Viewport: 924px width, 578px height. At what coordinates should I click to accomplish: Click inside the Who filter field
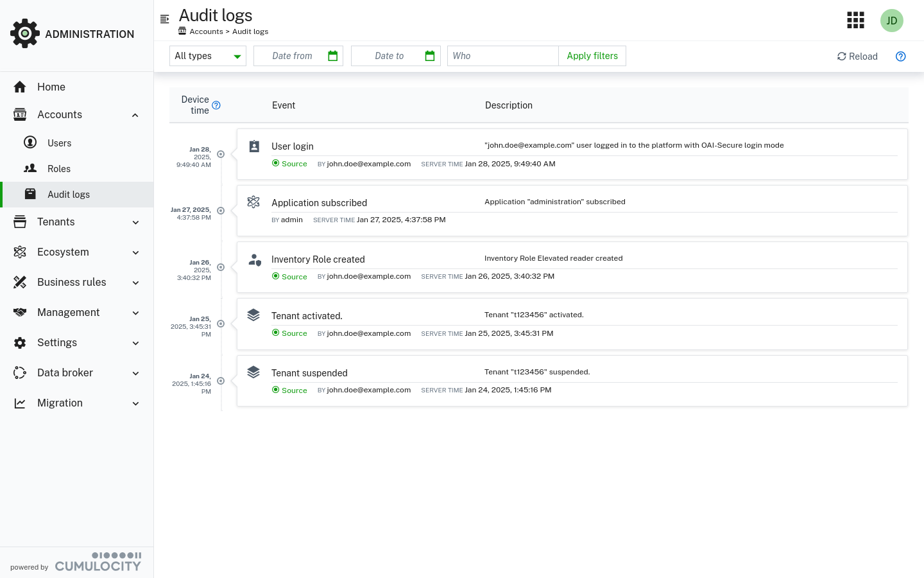502,56
